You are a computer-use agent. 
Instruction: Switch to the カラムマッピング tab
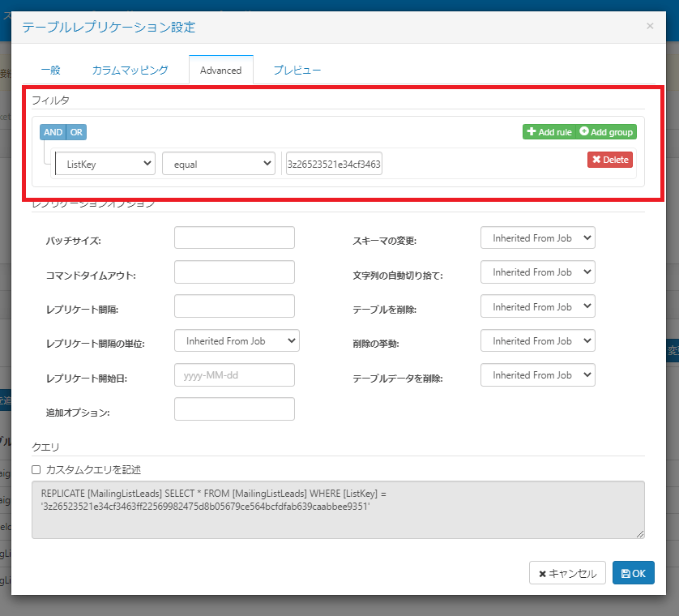tap(130, 71)
